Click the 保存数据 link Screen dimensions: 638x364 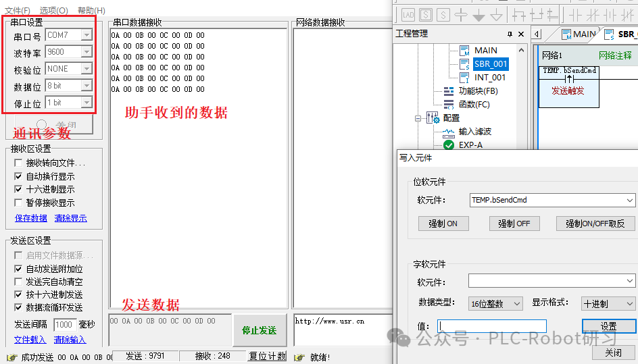(x=31, y=218)
